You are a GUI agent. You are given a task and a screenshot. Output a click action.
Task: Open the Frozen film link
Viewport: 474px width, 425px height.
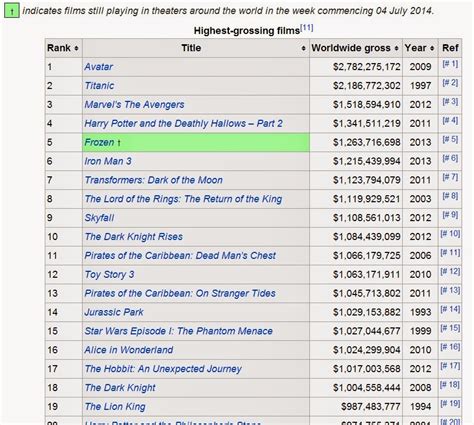click(x=99, y=142)
